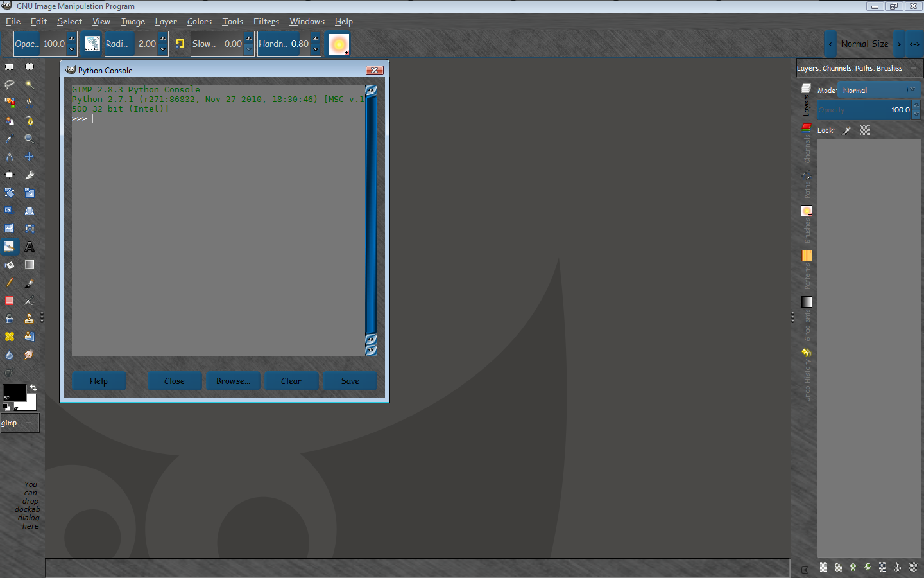The width and height of the screenshot is (924, 578).
Task: Open the Filters menu
Action: click(x=266, y=21)
